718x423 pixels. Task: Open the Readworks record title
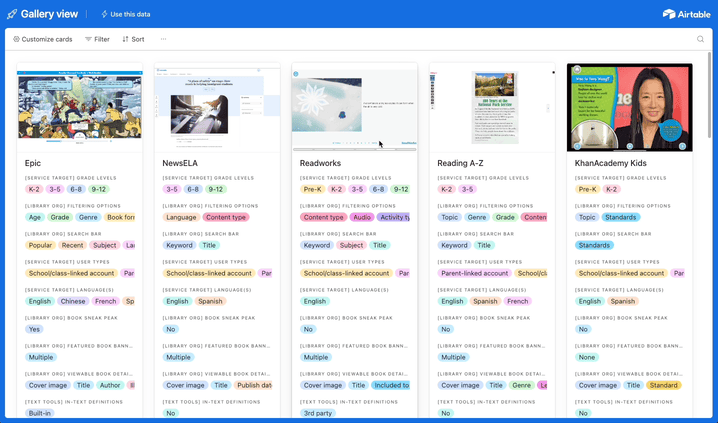point(320,163)
